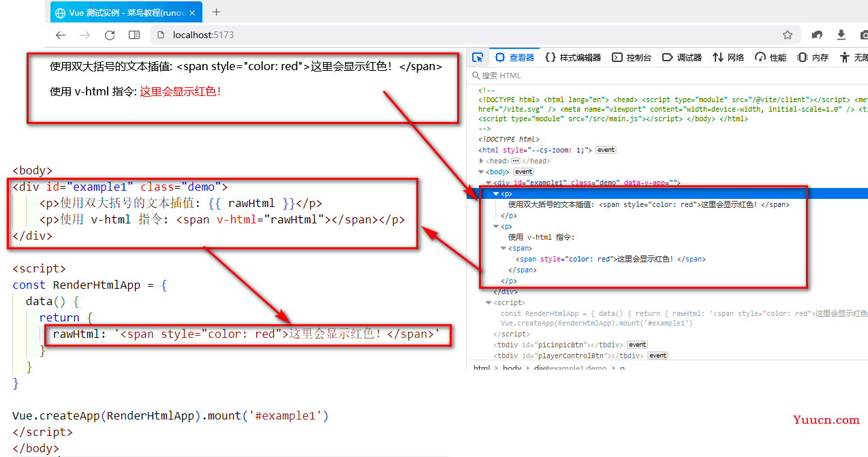Collapse the div#example1 node

(x=489, y=183)
